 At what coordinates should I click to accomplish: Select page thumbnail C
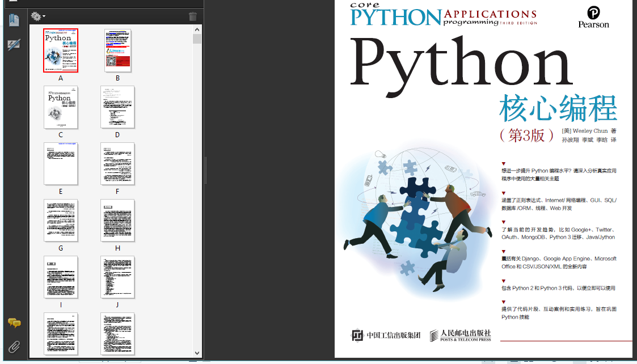point(61,107)
